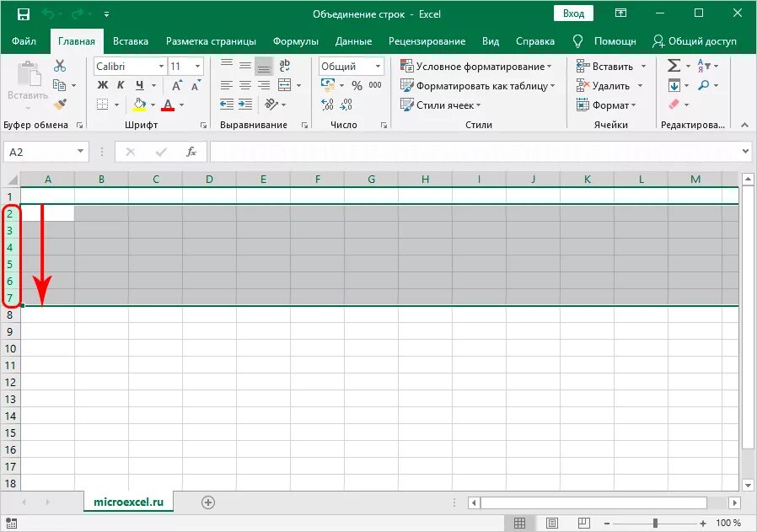Center text horizontally
757x532 pixels.
click(x=245, y=85)
